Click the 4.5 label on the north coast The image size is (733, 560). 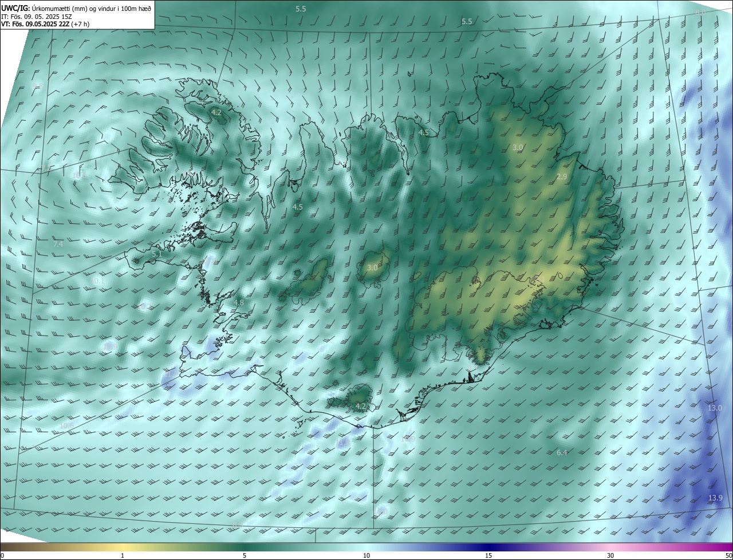coord(424,132)
